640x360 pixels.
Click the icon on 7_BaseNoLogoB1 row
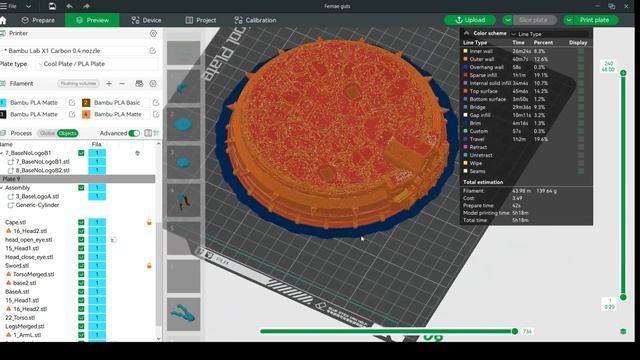(x=138, y=153)
